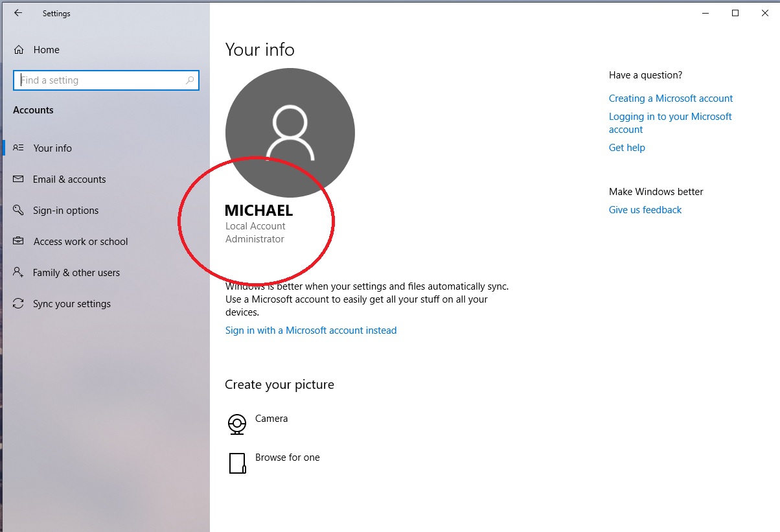Image resolution: width=780 pixels, height=532 pixels.
Task: Click the Camera webcam icon
Action: click(238, 424)
